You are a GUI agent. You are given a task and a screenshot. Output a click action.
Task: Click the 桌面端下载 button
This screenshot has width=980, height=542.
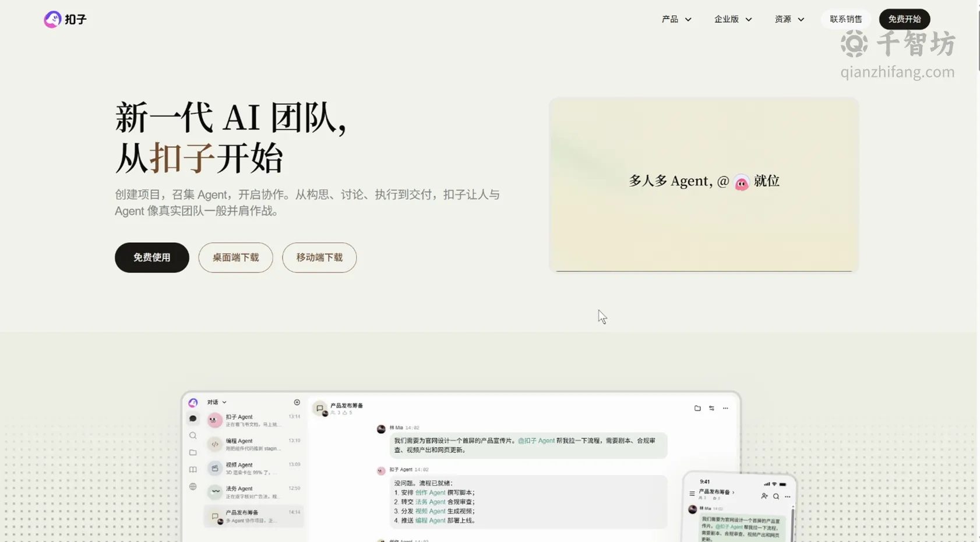click(x=235, y=257)
